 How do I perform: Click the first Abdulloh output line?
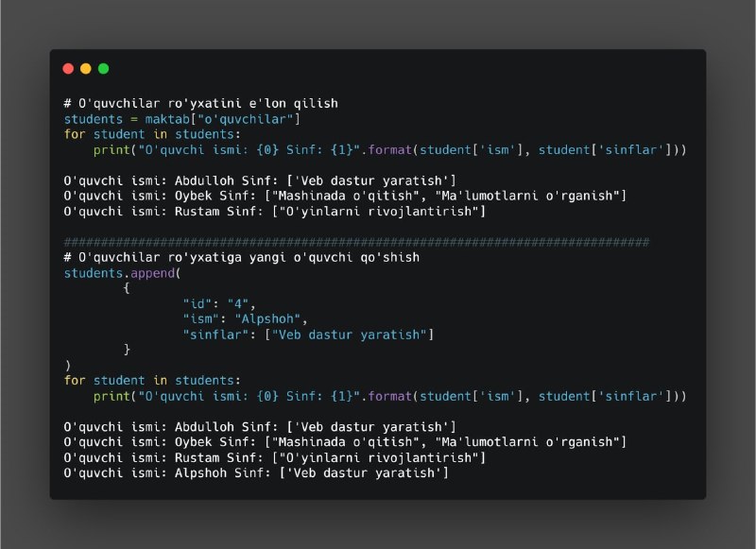[260, 180]
